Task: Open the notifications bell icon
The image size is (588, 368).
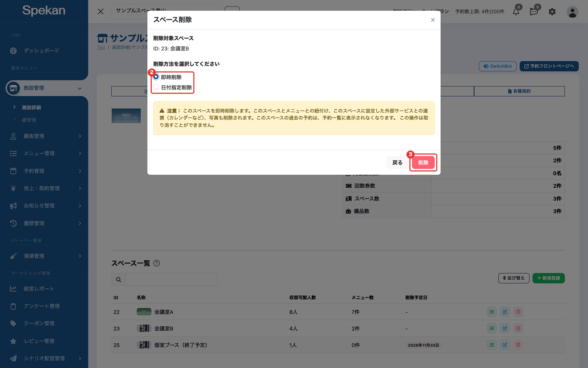Action: point(516,11)
